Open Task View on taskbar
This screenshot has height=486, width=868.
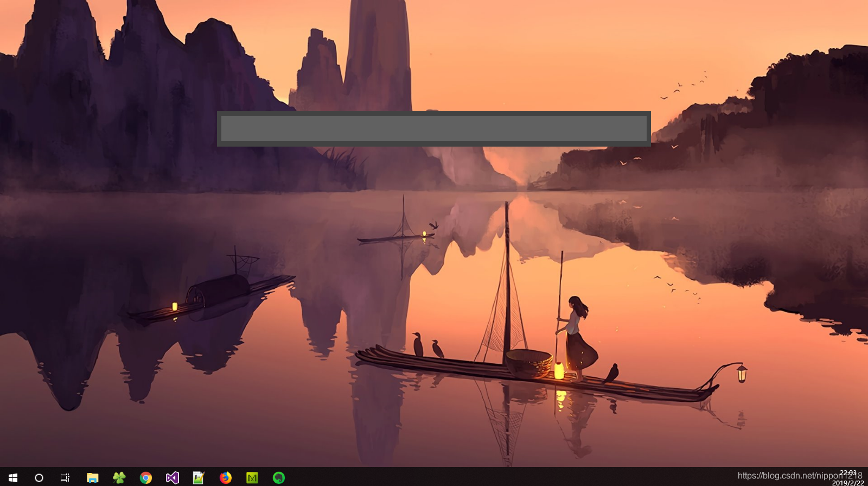[x=65, y=478]
